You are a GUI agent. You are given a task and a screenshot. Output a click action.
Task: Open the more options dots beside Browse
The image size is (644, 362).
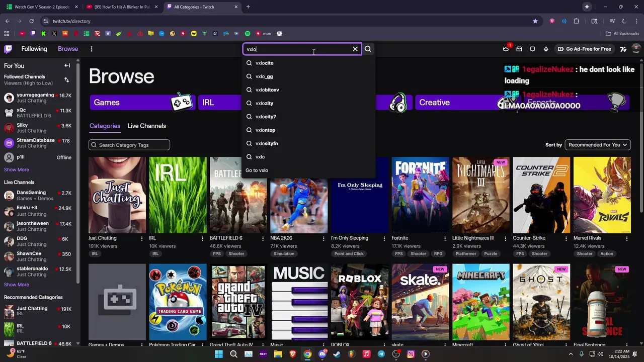[91, 49]
